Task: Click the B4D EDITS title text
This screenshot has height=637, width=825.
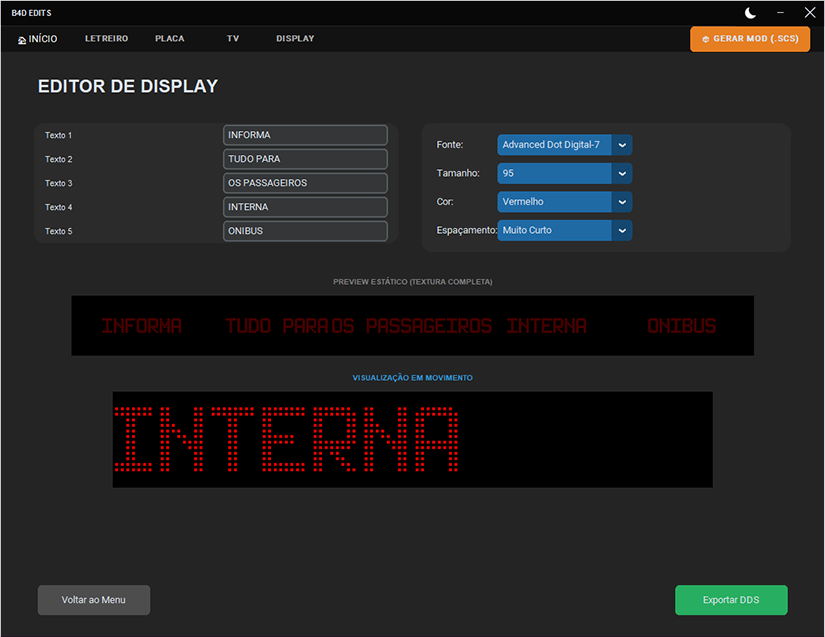Action: tap(32, 13)
